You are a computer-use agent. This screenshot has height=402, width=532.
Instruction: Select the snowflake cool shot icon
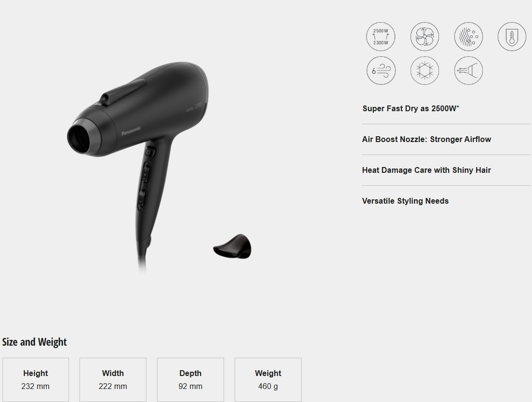click(425, 70)
